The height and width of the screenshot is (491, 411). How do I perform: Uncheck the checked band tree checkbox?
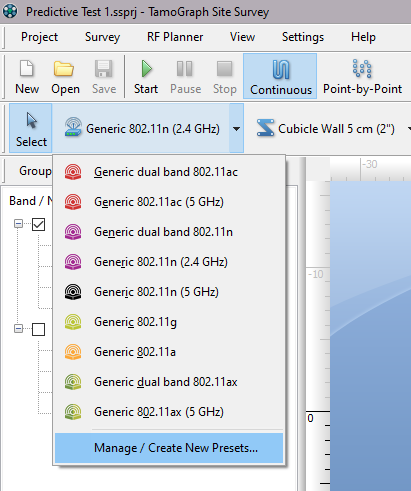[x=38, y=224]
